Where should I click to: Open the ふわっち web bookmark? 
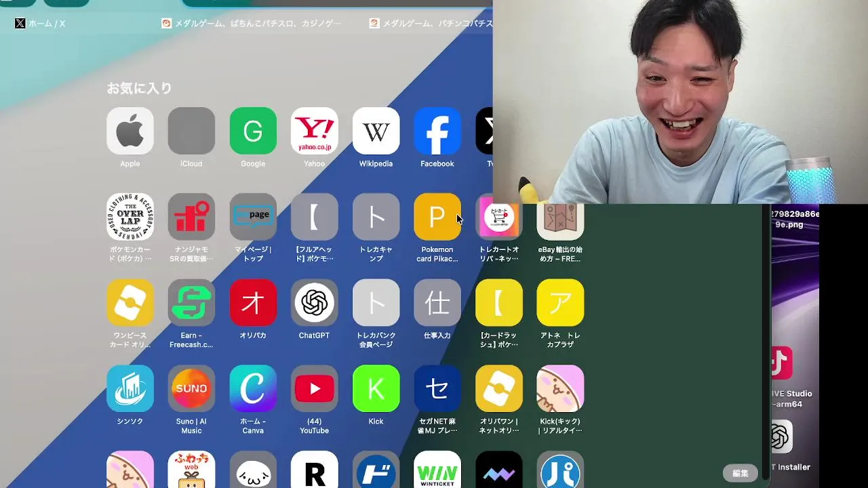click(x=191, y=470)
